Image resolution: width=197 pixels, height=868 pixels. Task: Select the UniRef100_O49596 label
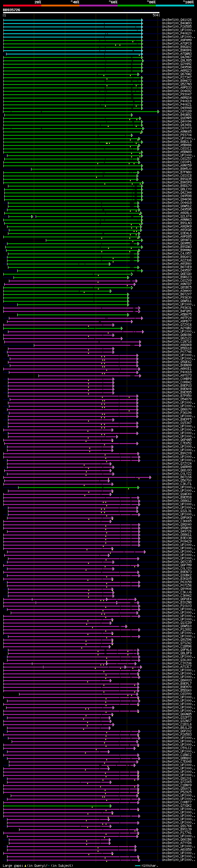click(x=177, y=67)
